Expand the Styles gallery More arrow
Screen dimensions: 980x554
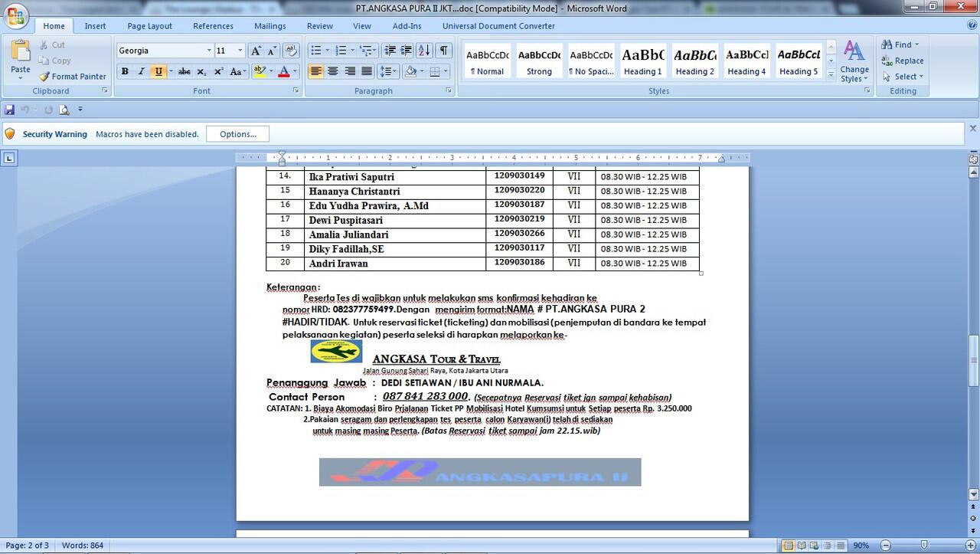pos(831,77)
